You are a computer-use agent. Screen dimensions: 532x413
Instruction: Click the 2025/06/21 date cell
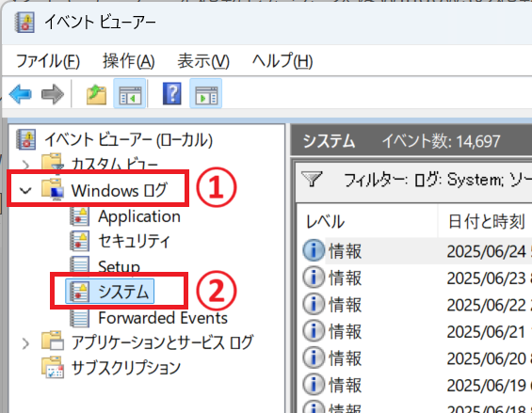pos(486,331)
